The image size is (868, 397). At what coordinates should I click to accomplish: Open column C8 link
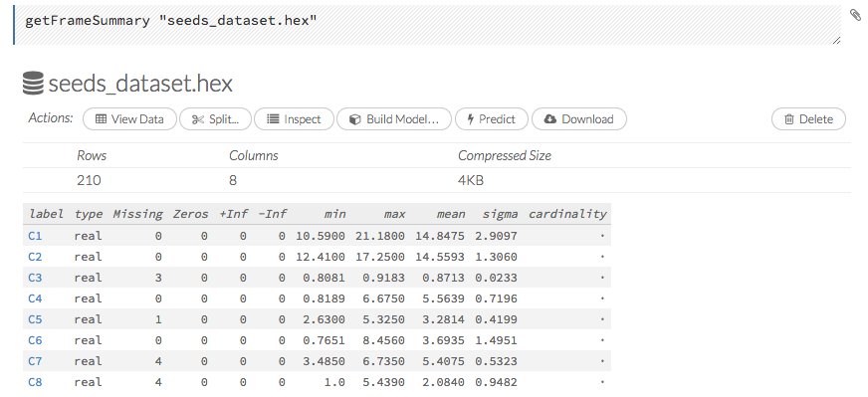click(x=35, y=382)
